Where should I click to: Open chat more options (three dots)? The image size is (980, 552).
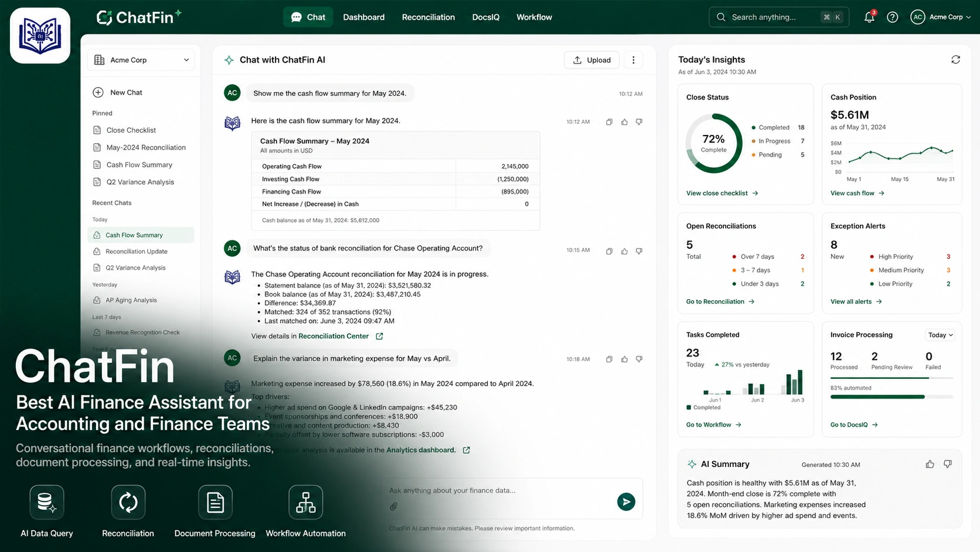(x=633, y=60)
